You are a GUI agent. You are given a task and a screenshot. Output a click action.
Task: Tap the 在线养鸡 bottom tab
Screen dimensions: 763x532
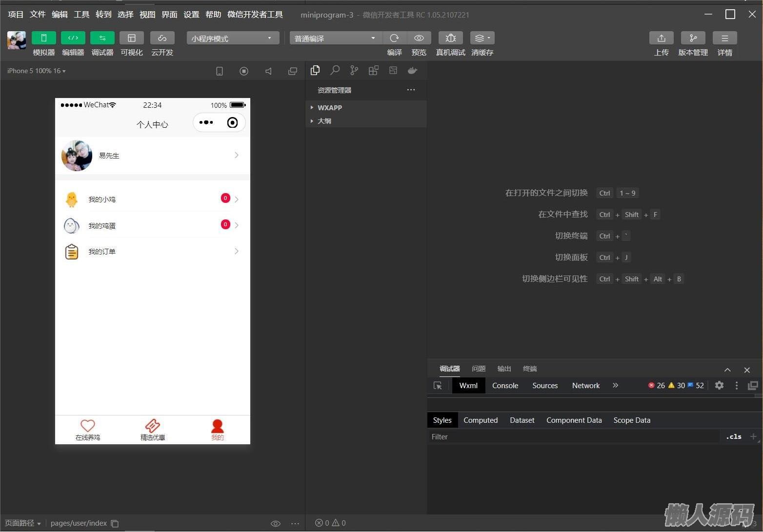coord(88,430)
